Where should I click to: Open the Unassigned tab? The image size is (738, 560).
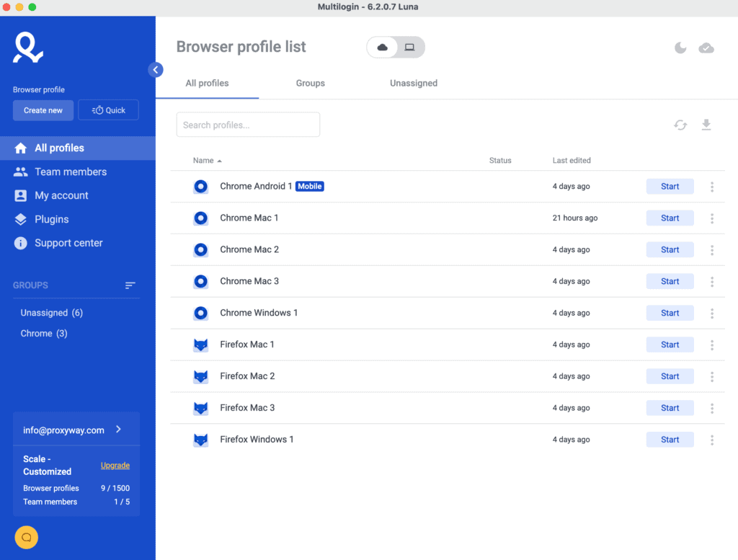coord(413,83)
